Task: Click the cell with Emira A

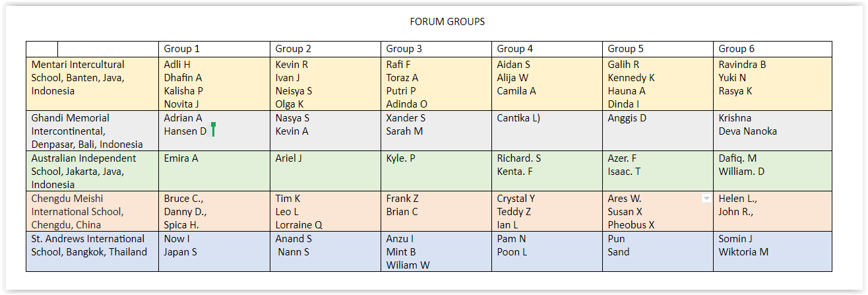Action: click(x=214, y=171)
